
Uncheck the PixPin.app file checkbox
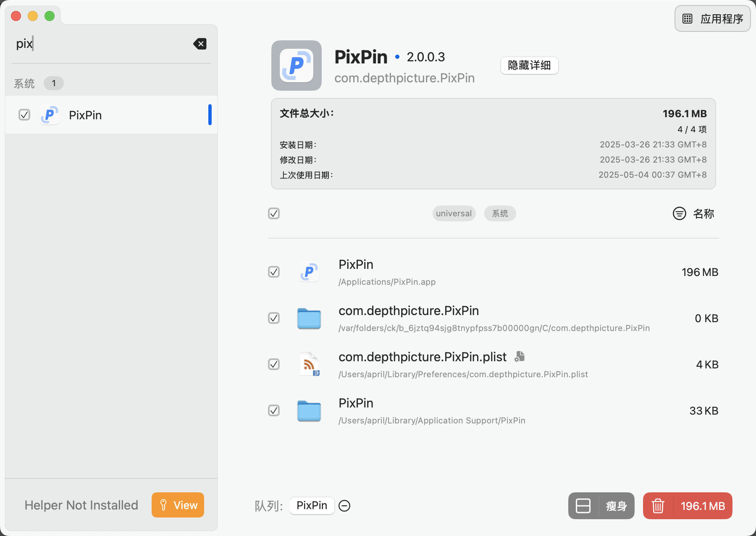(274, 272)
